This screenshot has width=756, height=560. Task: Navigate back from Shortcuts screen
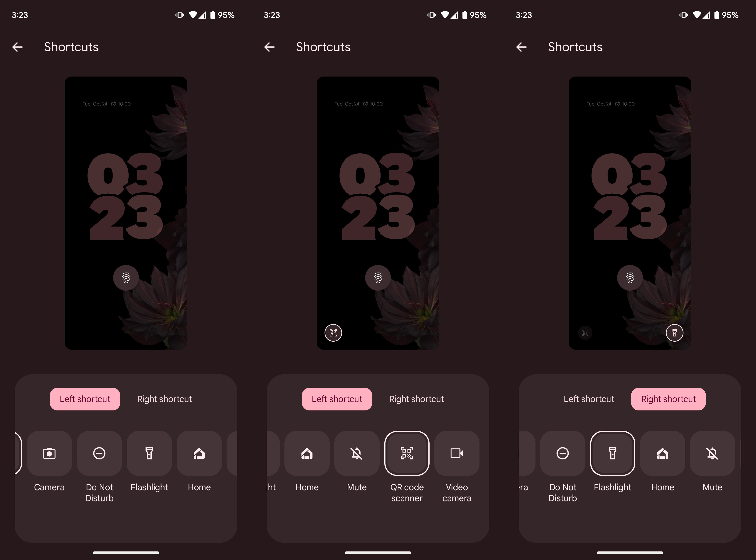coord(17,46)
